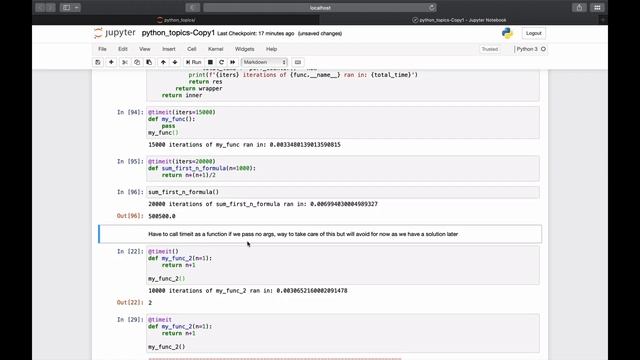Screen dimensions: 640x360
Task: Click output 10000 iterations of my_func_2
Action: point(248,291)
